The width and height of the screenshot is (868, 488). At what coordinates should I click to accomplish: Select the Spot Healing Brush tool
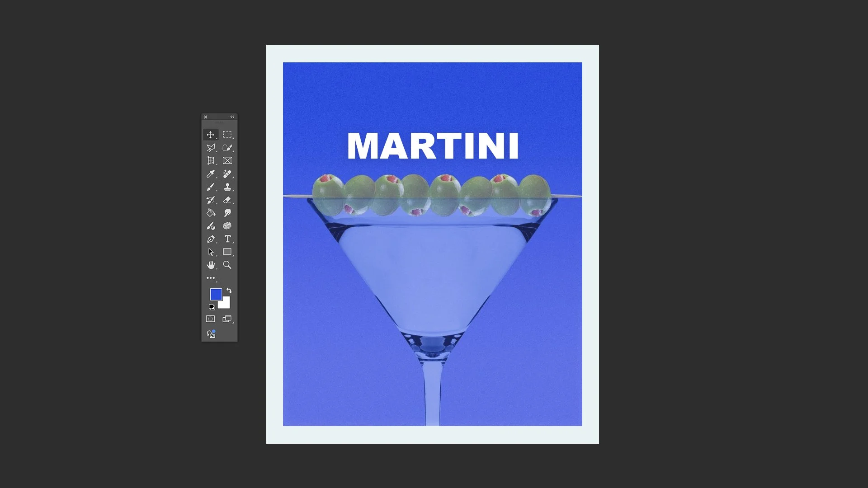pos(227,174)
